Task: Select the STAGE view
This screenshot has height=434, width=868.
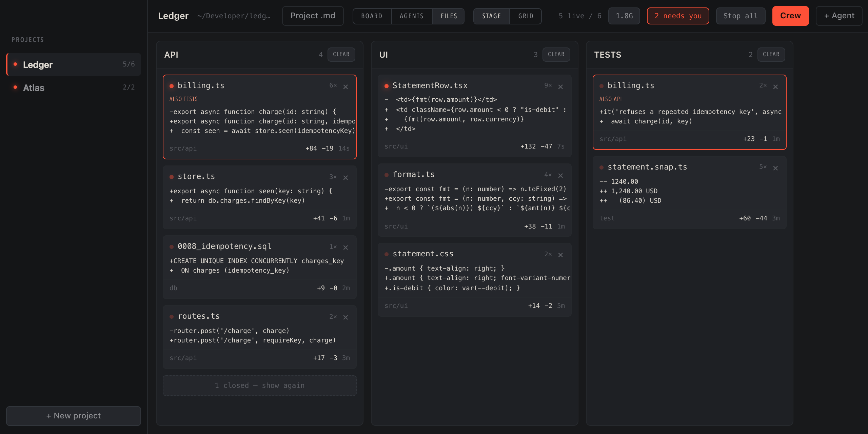Action: pyautogui.click(x=492, y=16)
